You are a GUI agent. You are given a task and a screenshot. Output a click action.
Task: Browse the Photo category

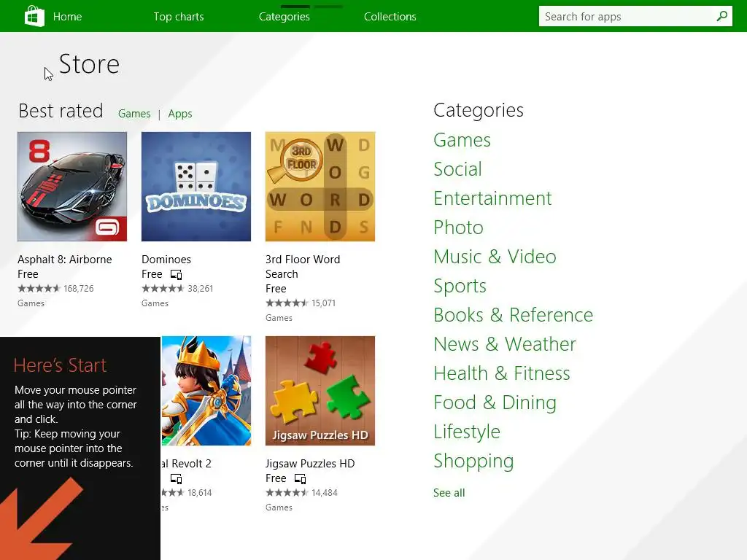coord(458,227)
